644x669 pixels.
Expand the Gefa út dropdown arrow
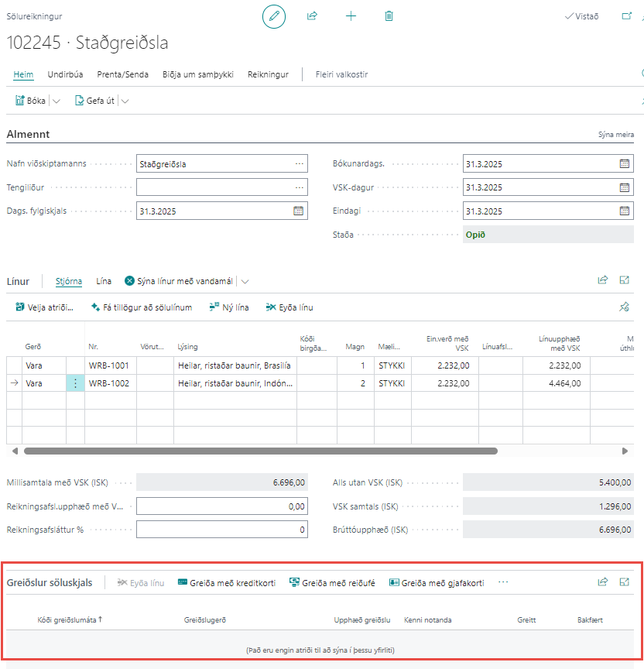click(125, 101)
